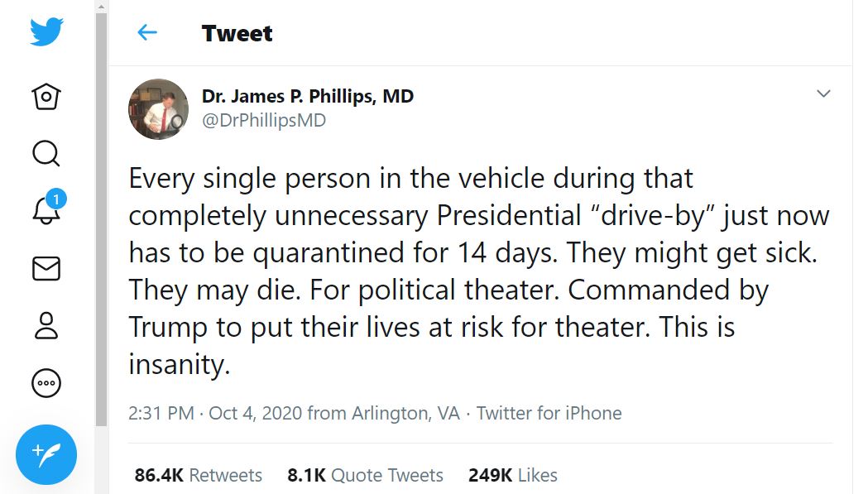Viewport: 868px width, 494px height.
Task: Click the Twitter for iPhone source link
Action: pos(549,412)
